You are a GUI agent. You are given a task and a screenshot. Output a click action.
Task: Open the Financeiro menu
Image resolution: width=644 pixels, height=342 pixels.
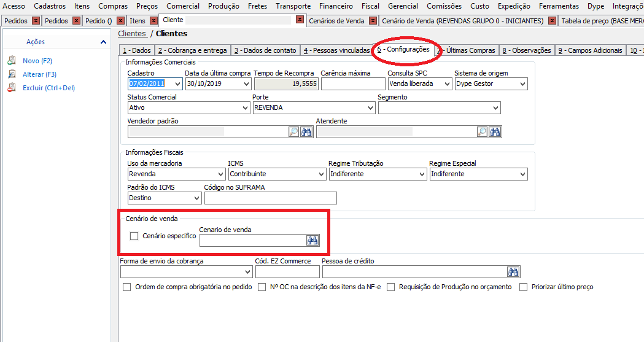336,6
